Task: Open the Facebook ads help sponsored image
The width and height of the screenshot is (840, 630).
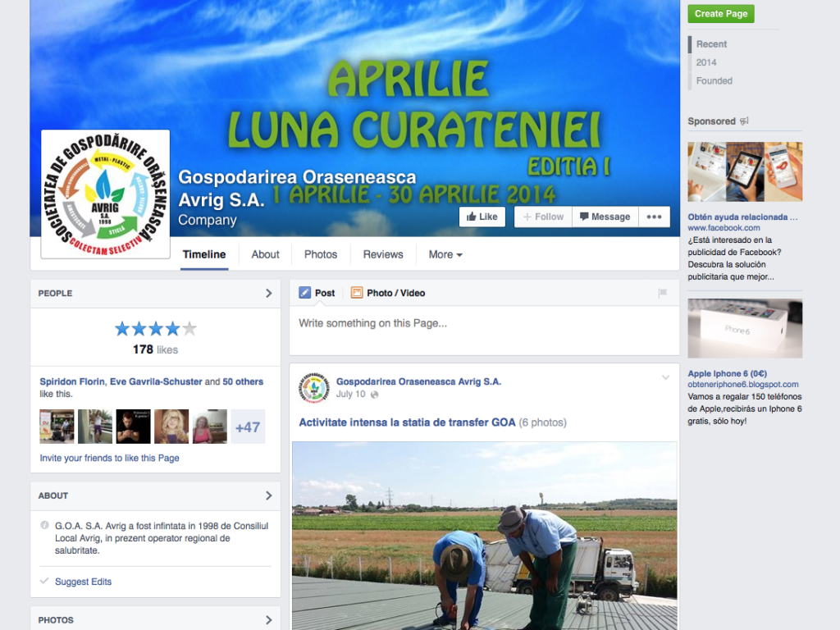Action: [x=745, y=171]
